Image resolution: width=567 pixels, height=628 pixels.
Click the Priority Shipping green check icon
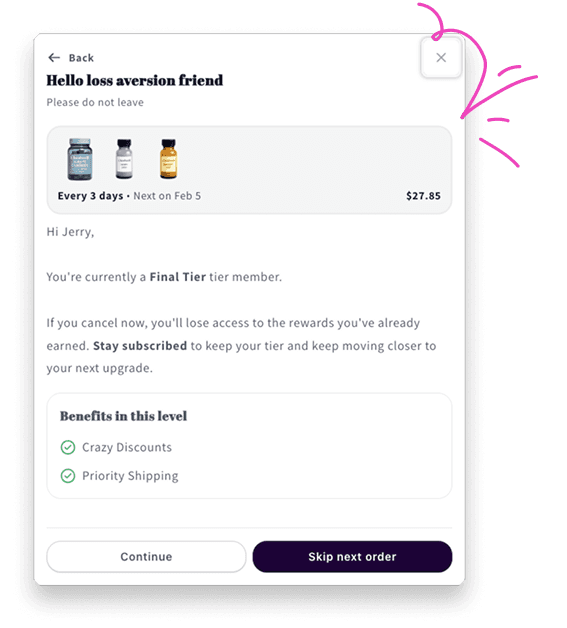[x=68, y=476]
